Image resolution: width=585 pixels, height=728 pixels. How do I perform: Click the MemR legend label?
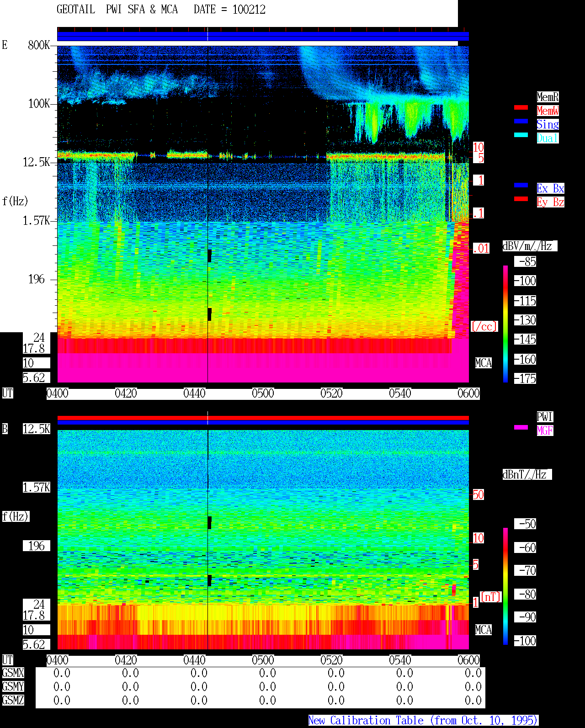click(548, 97)
